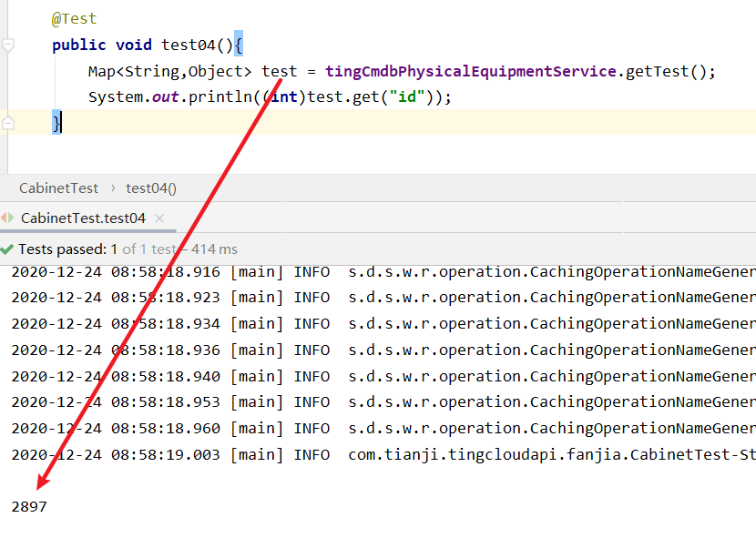
Task: Click the getTest() method call
Action: pyautogui.click(x=666, y=71)
